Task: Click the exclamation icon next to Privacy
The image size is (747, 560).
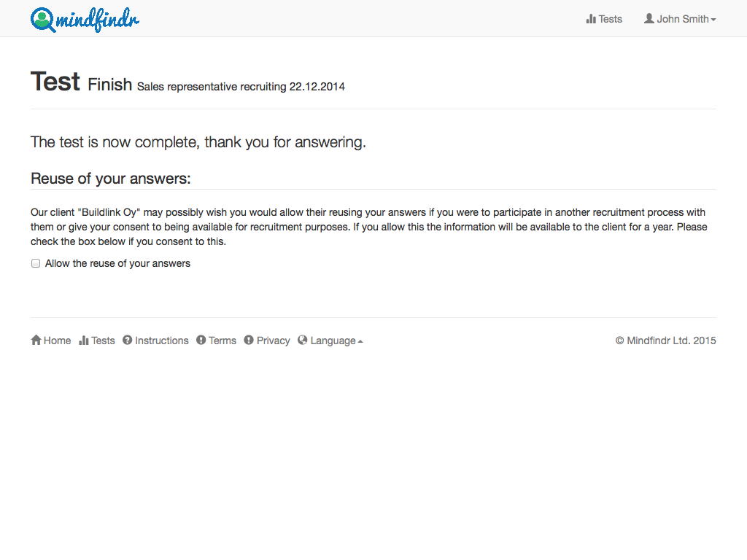Action: pyautogui.click(x=249, y=340)
